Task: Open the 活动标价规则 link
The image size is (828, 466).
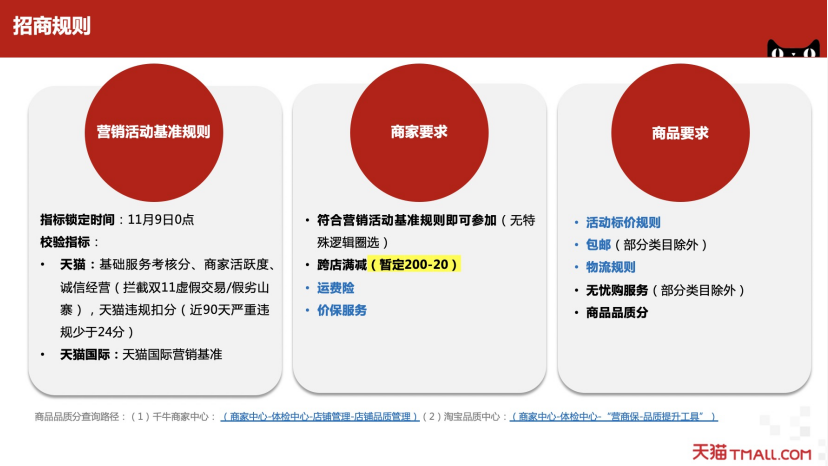Action: (x=623, y=222)
